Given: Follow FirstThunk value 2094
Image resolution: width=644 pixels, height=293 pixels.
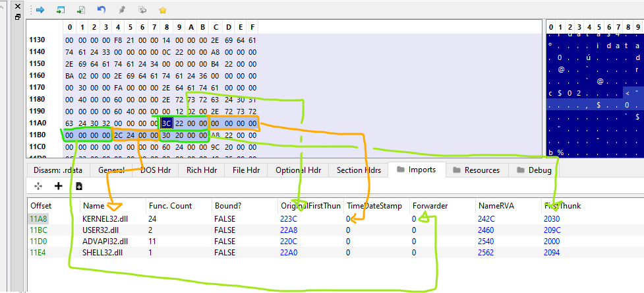Looking at the screenshot, I should [552, 252].
